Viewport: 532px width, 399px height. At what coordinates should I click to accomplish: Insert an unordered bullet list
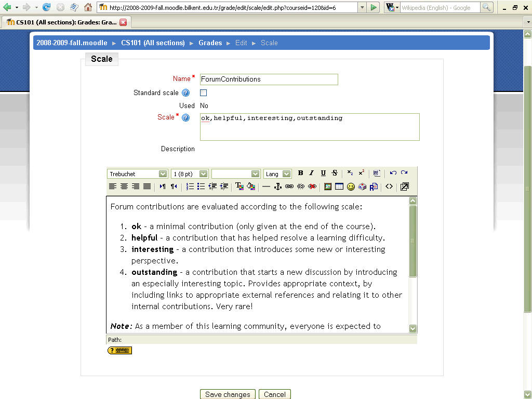tap(201, 187)
